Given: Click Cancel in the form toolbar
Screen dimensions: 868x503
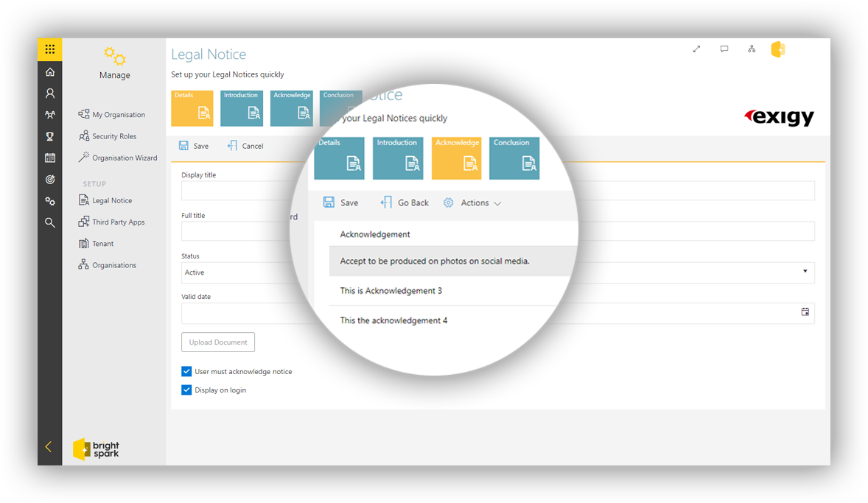Looking at the screenshot, I should (x=245, y=146).
